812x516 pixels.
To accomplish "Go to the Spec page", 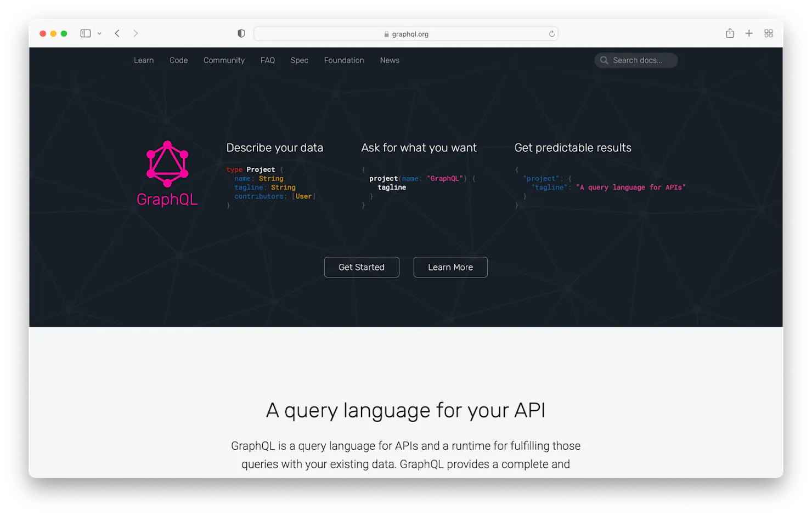I will tap(300, 60).
